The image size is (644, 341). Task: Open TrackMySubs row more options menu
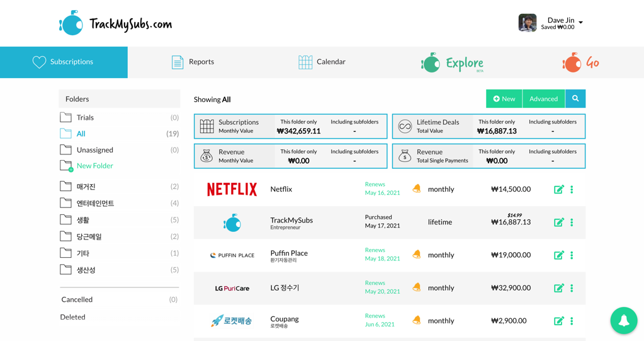pos(572,222)
